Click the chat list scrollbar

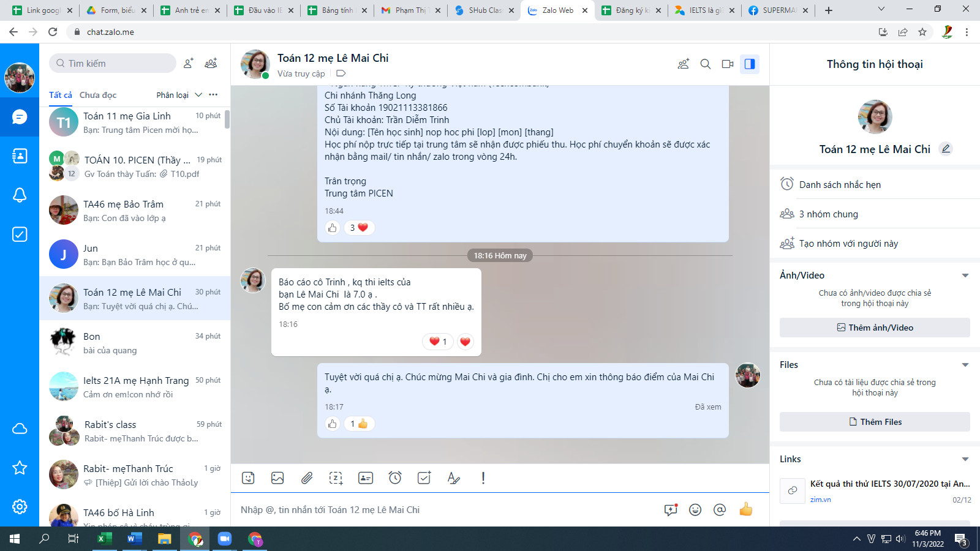[x=227, y=119]
